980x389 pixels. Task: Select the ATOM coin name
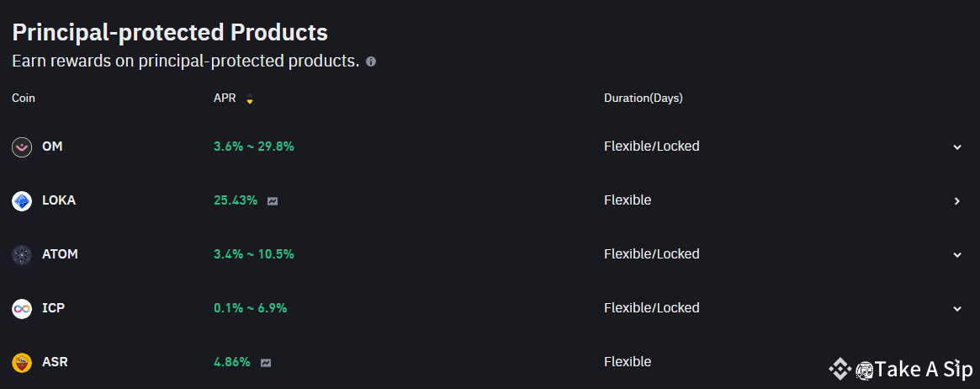(60, 254)
